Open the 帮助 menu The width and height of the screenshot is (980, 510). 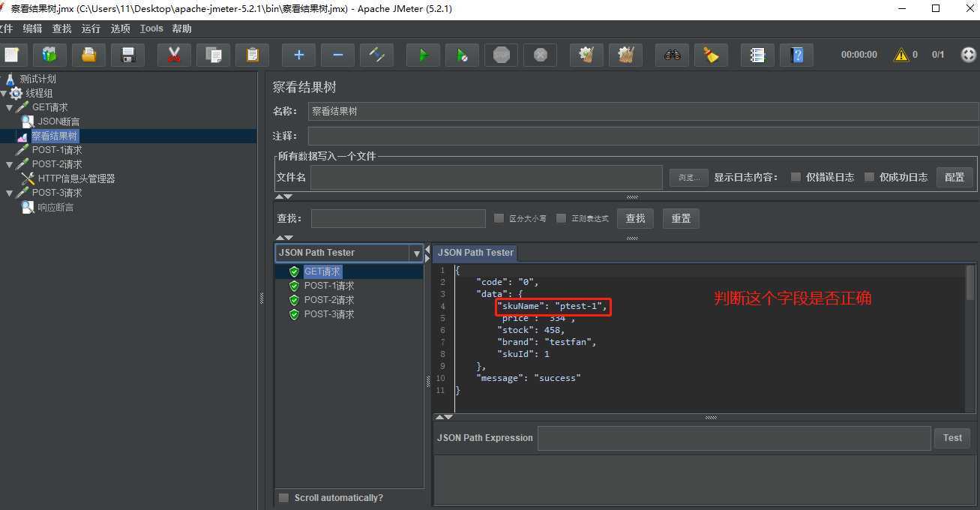click(181, 28)
